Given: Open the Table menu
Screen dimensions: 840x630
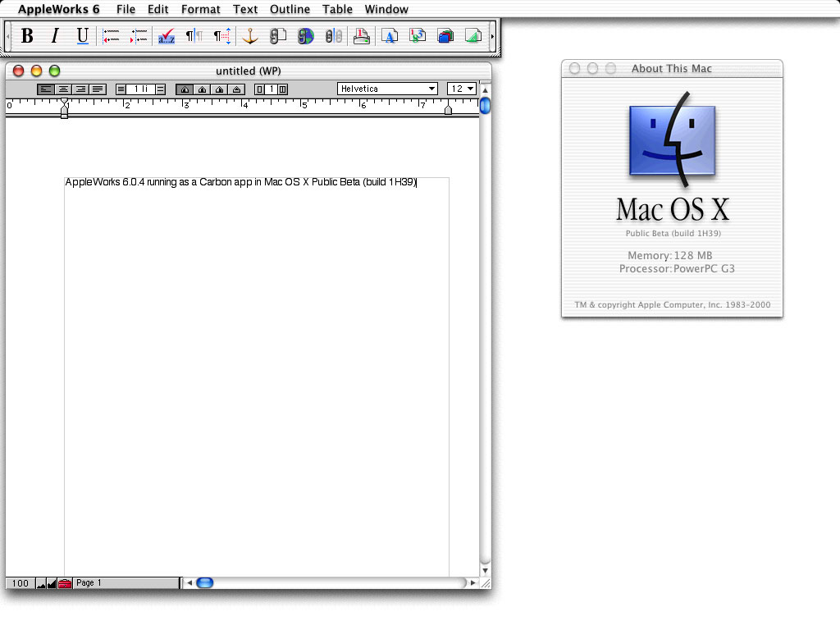Looking at the screenshot, I should pos(337,9).
